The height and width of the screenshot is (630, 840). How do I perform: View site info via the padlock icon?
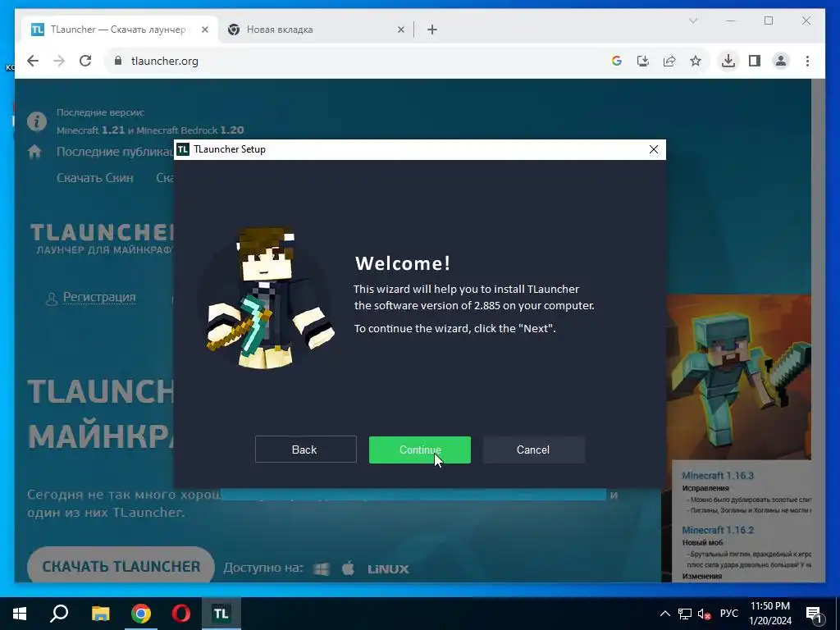coord(118,61)
